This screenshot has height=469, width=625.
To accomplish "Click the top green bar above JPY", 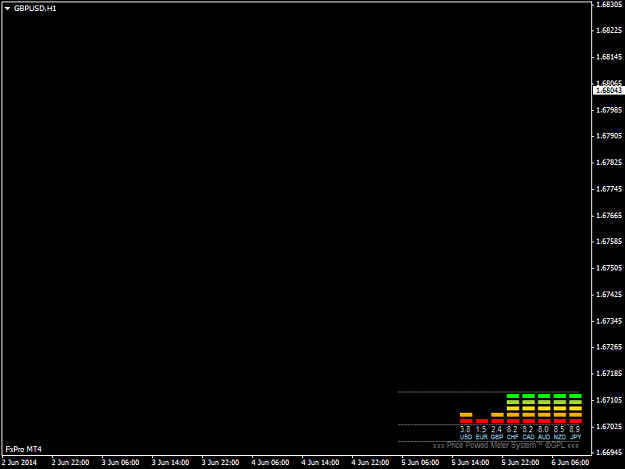I will pyautogui.click(x=575, y=396).
